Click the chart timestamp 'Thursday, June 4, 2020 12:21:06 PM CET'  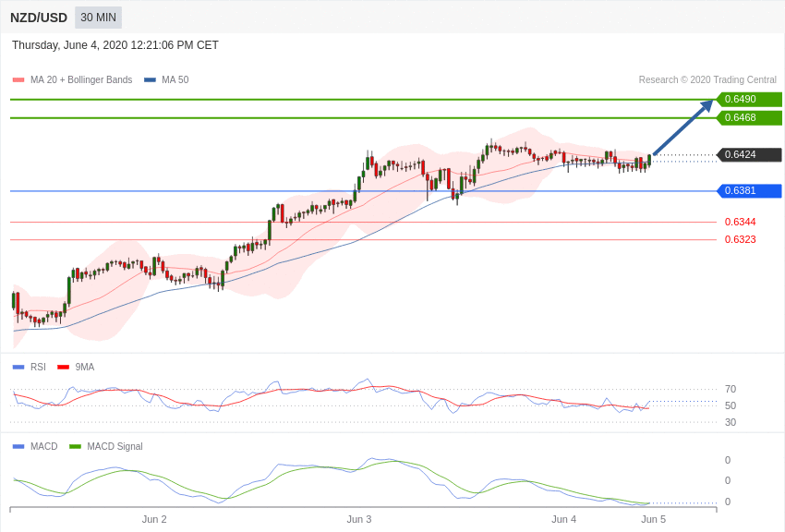(115, 45)
